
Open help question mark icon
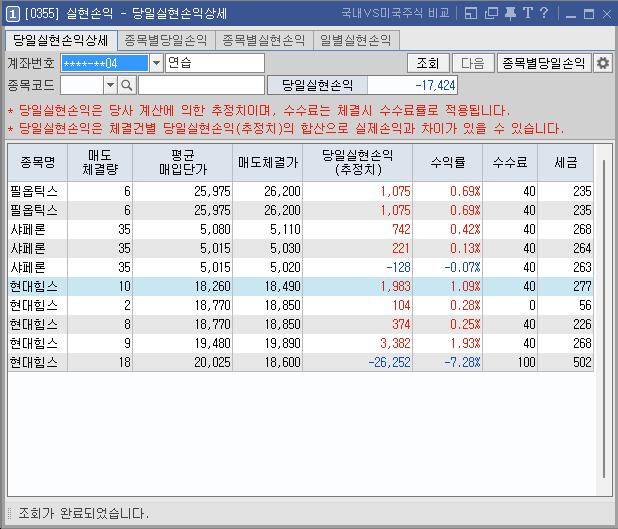(x=544, y=13)
